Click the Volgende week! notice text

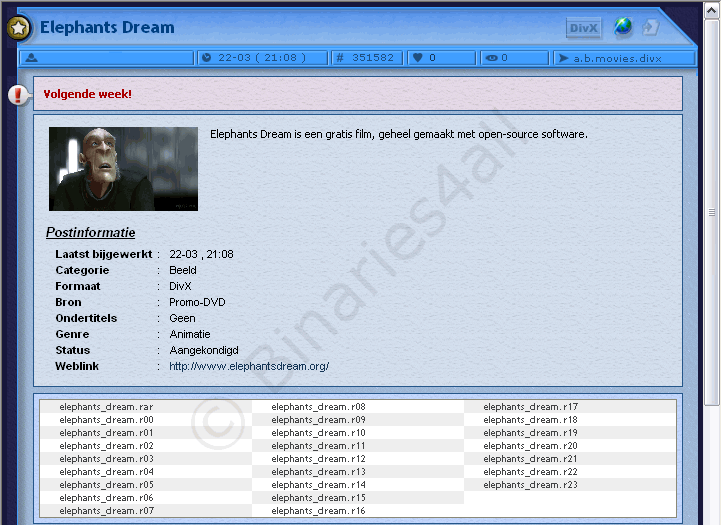point(87,94)
